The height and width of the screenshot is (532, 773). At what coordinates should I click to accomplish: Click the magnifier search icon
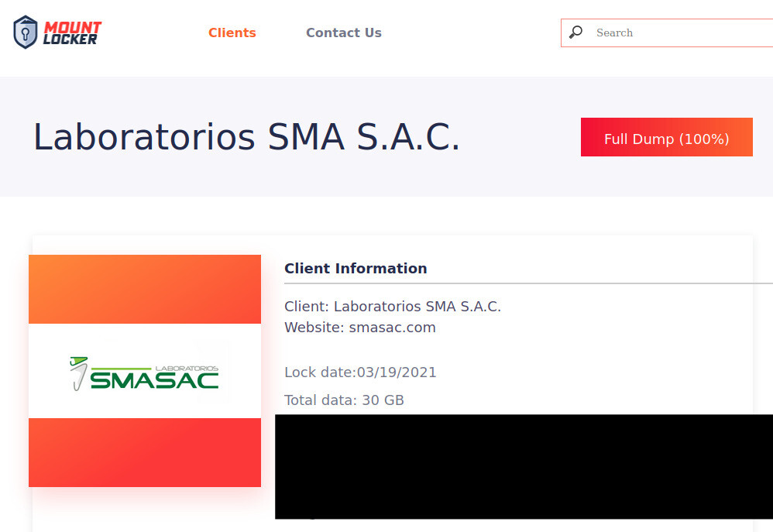(x=575, y=33)
